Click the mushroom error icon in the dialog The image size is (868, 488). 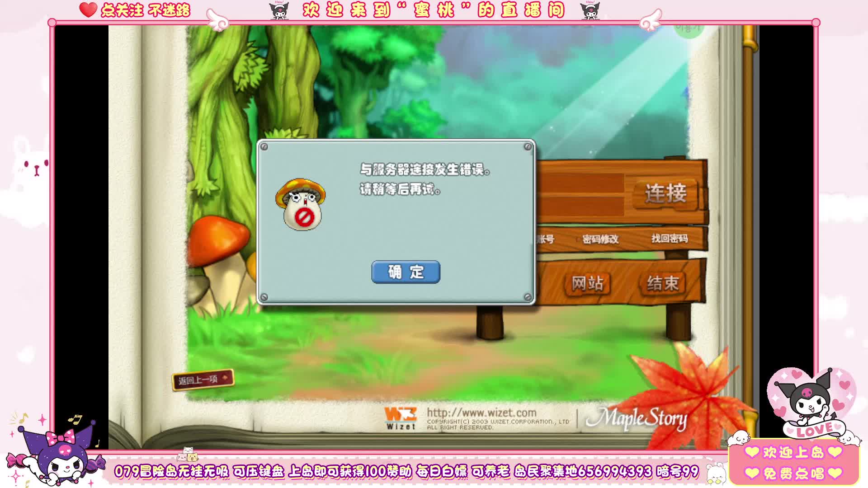pyautogui.click(x=301, y=204)
